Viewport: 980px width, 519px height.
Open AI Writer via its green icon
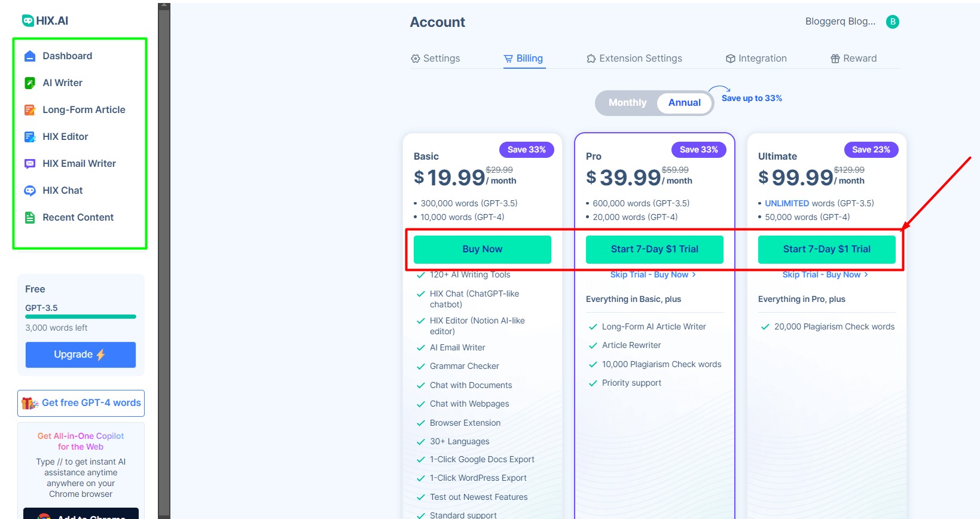(30, 83)
